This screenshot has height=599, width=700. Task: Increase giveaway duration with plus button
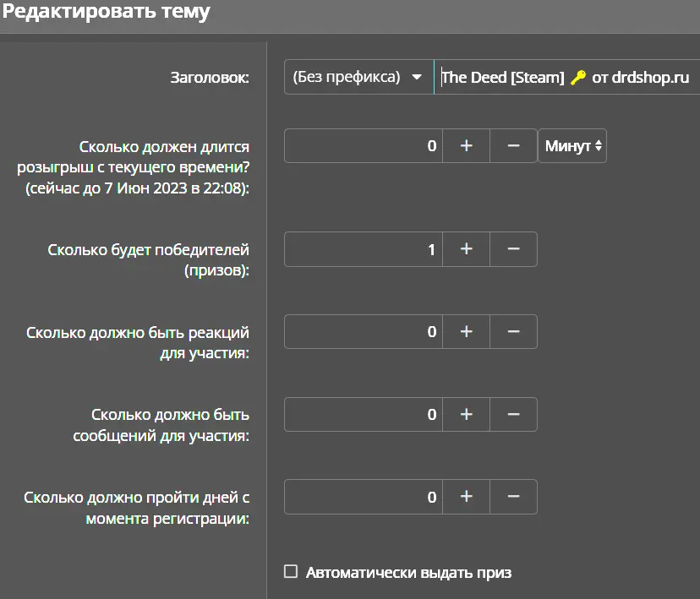click(466, 146)
